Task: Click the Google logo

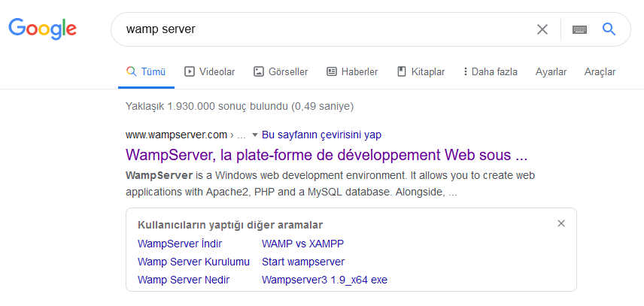Action: tap(42, 29)
